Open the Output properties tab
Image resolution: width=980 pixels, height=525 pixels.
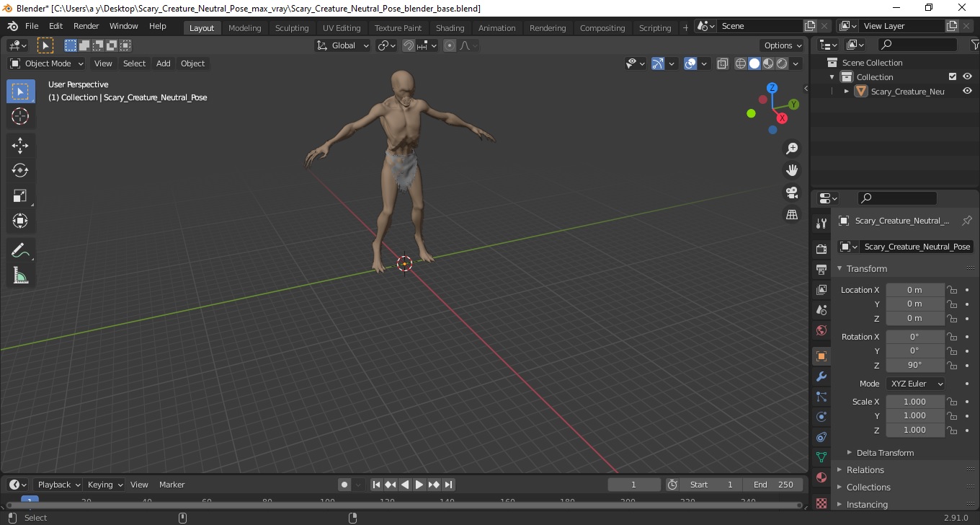tap(821, 270)
